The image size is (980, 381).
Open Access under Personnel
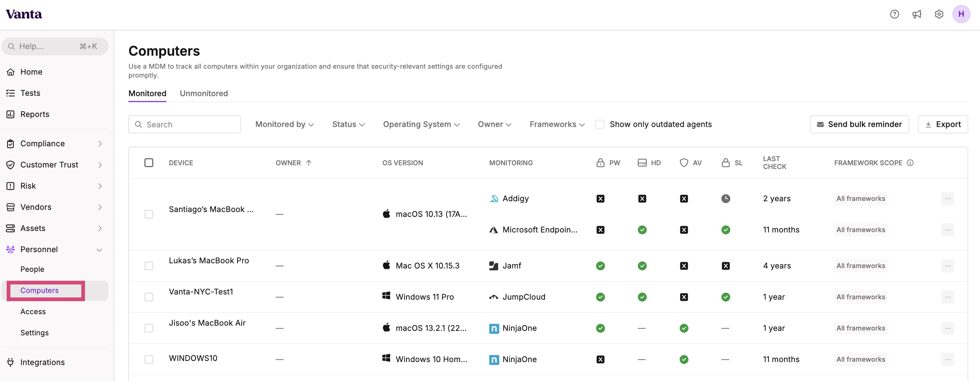(x=33, y=311)
